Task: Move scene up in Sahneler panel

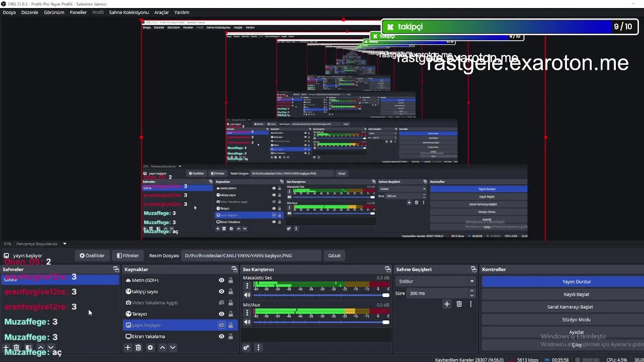Action: [x=41, y=347]
